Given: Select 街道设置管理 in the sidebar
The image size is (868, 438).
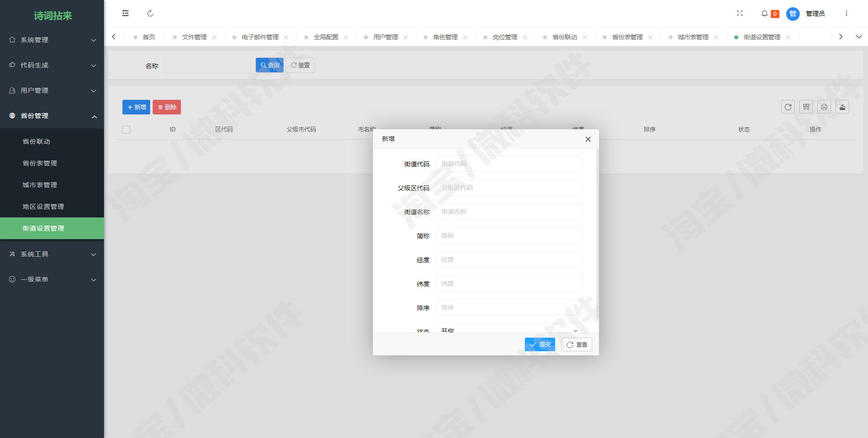Looking at the screenshot, I should pyautogui.click(x=52, y=228).
